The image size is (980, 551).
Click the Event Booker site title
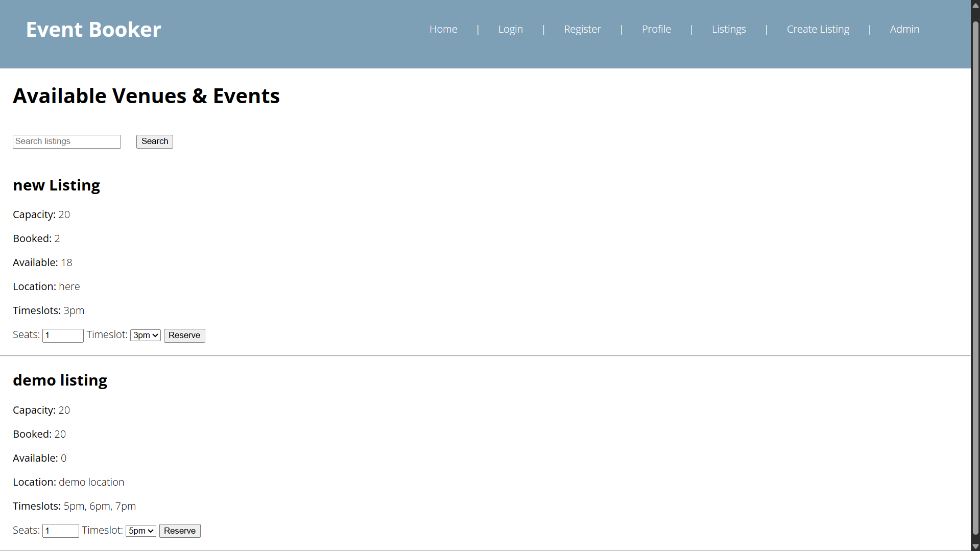click(x=93, y=29)
